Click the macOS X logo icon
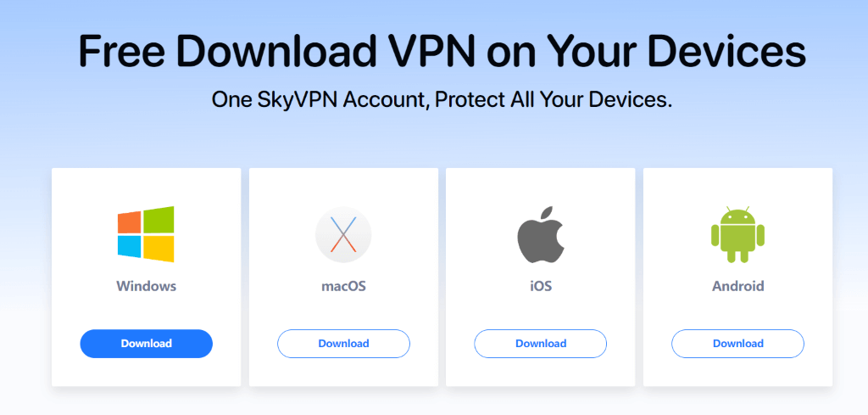The height and width of the screenshot is (415, 868). (343, 235)
